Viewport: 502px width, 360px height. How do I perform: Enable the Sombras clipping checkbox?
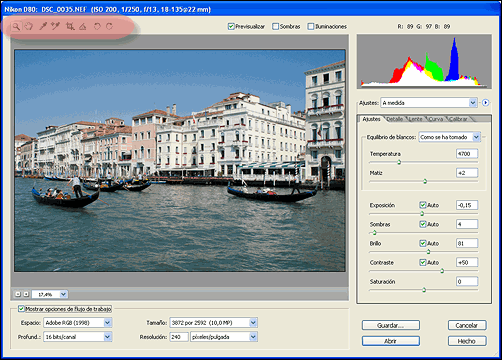[275, 26]
